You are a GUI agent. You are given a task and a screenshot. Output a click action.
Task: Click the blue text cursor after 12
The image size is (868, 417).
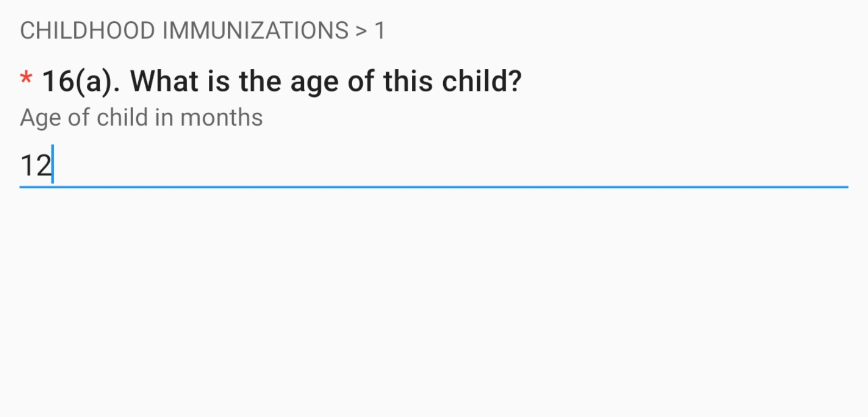[x=53, y=164]
